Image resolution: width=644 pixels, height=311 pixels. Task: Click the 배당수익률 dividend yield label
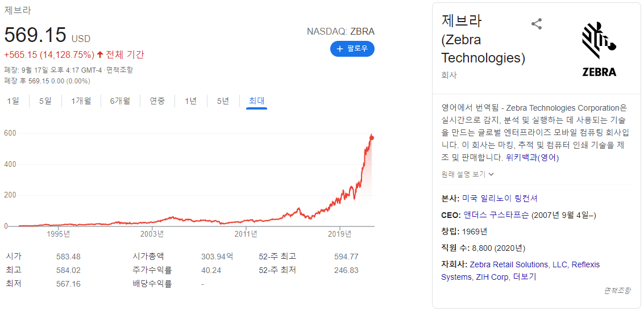152,284
